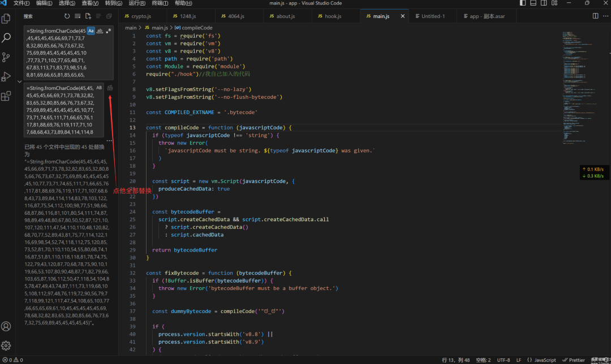This screenshot has height=364, width=611.
Task: Toggle search details ellipsis
Action: (109, 141)
